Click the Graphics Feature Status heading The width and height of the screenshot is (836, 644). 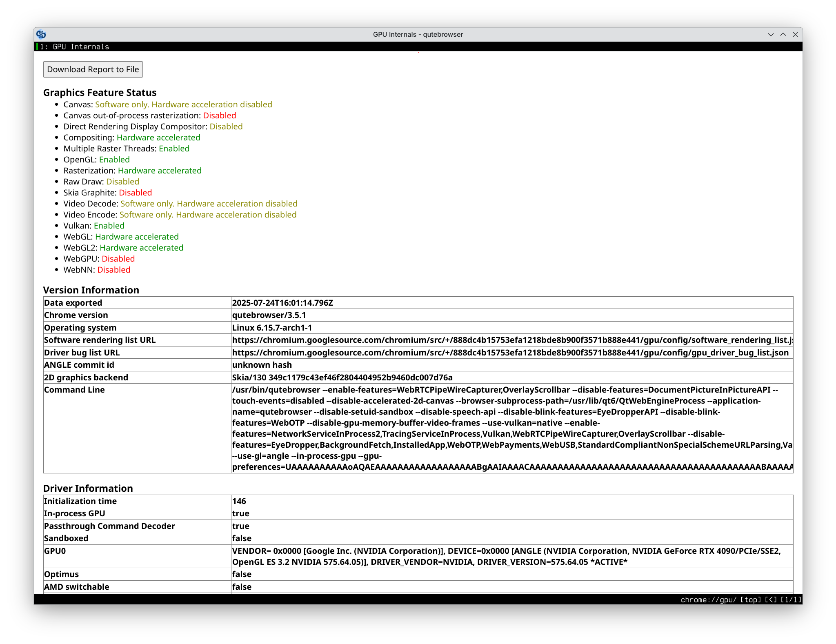pyautogui.click(x=100, y=93)
